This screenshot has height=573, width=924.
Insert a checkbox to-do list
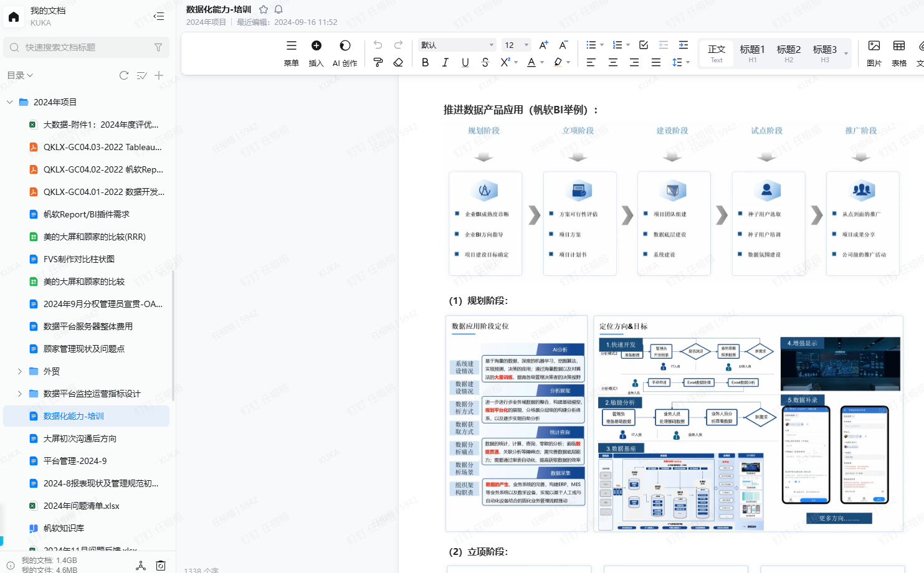(x=644, y=45)
